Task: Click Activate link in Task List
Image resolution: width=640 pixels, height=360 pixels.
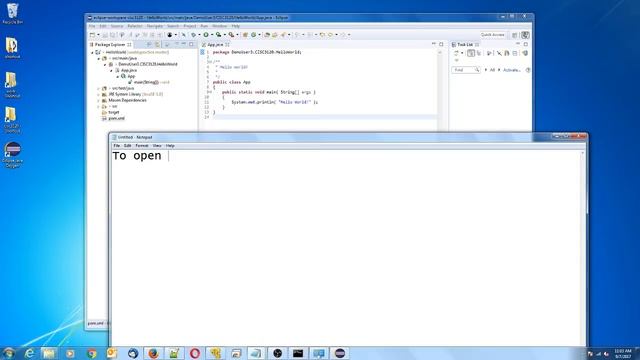Action: (x=511, y=70)
